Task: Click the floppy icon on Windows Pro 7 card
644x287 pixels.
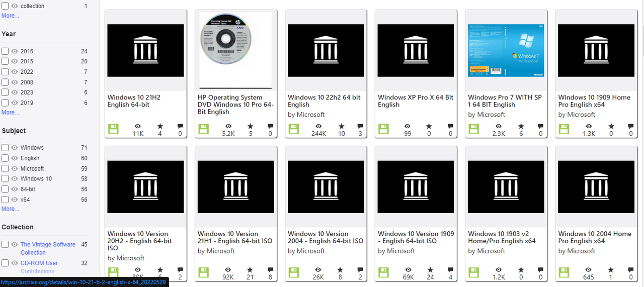Action: click(473, 129)
